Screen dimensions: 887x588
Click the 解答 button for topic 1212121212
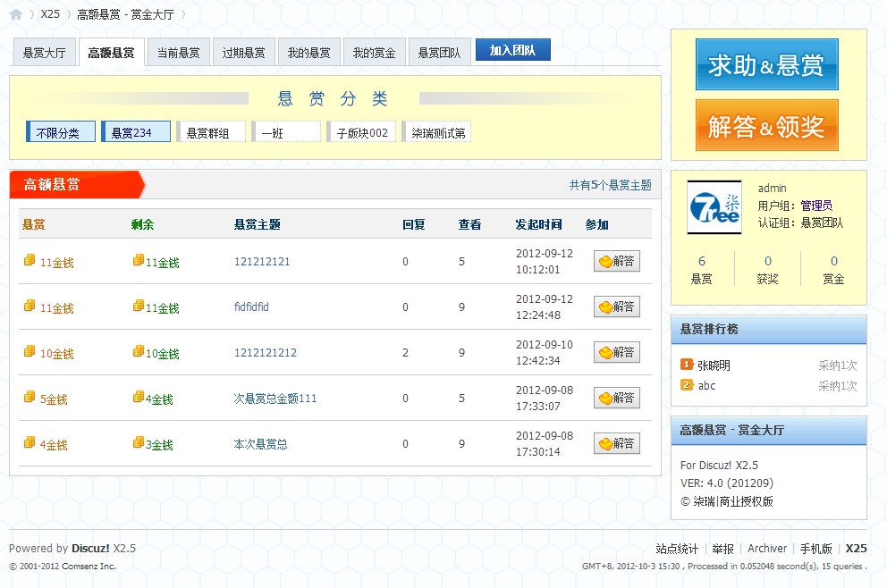[616, 352]
